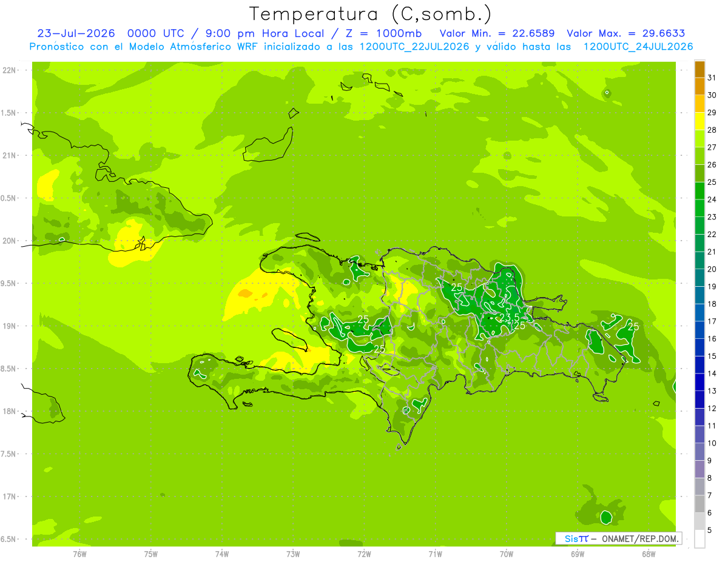The width and height of the screenshot is (728, 562).
Task: Click the "29" value on the color legend
Action: 712,112
